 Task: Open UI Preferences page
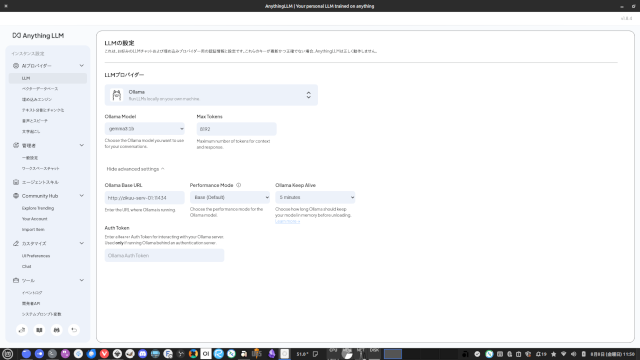pyautogui.click(x=36, y=256)
